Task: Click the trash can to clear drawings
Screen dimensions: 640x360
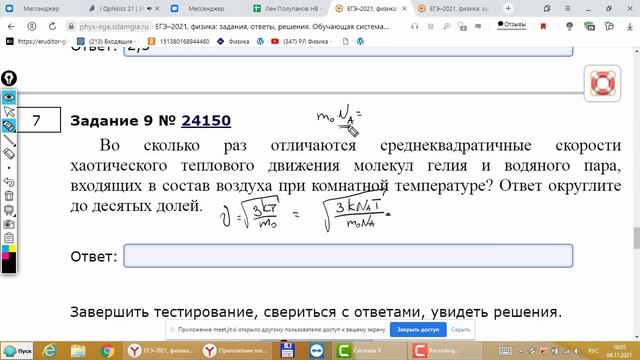Action: (9, 196)
